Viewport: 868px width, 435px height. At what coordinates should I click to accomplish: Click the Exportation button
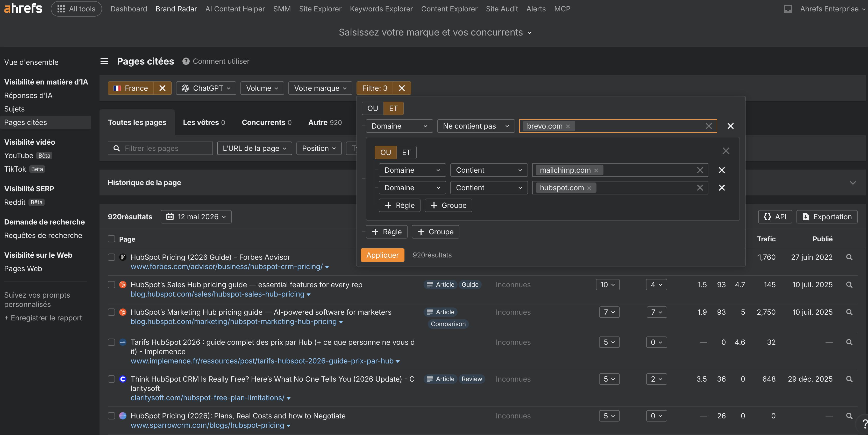pyautogui.click(x=827, y=217)
